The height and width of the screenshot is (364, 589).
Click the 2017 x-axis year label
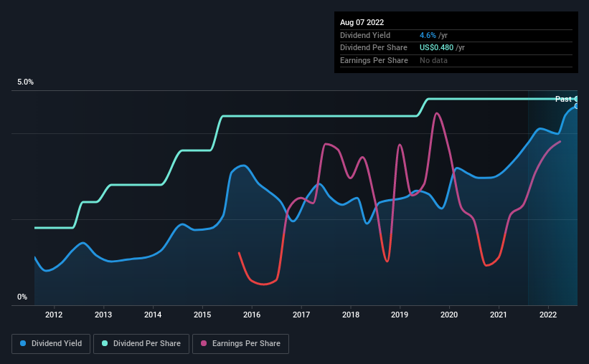pyautogui.click(x=301, y=315)
